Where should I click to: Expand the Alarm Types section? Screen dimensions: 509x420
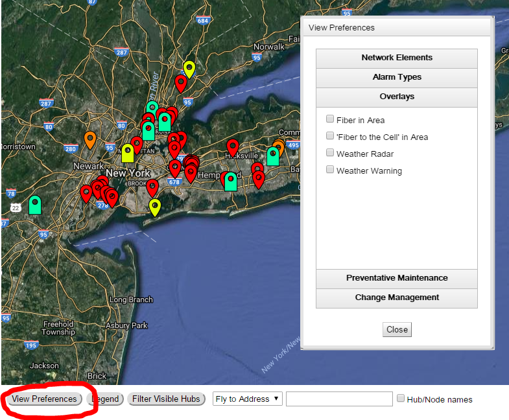click(396, 77)
